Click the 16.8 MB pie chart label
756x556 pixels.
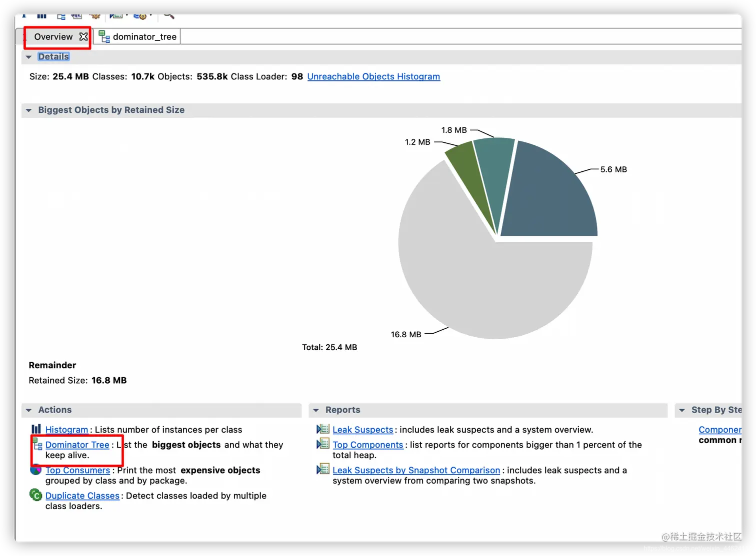pos(406,334)
